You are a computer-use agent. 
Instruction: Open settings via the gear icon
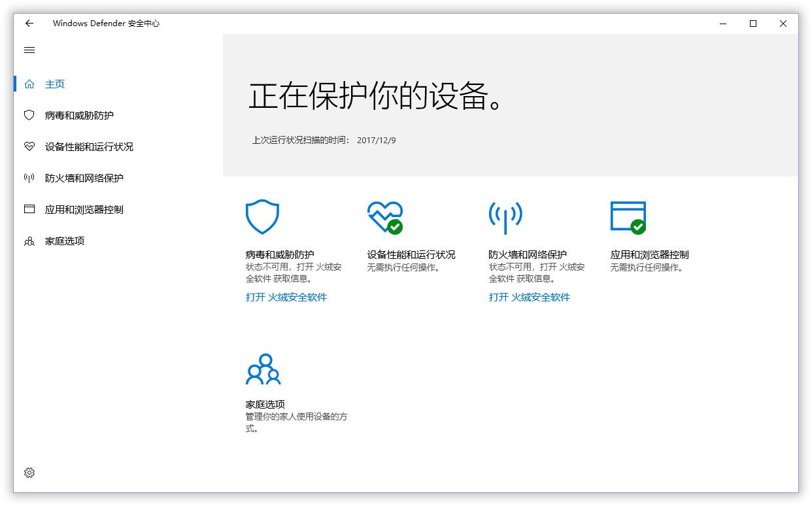click(x=29, y=473)
